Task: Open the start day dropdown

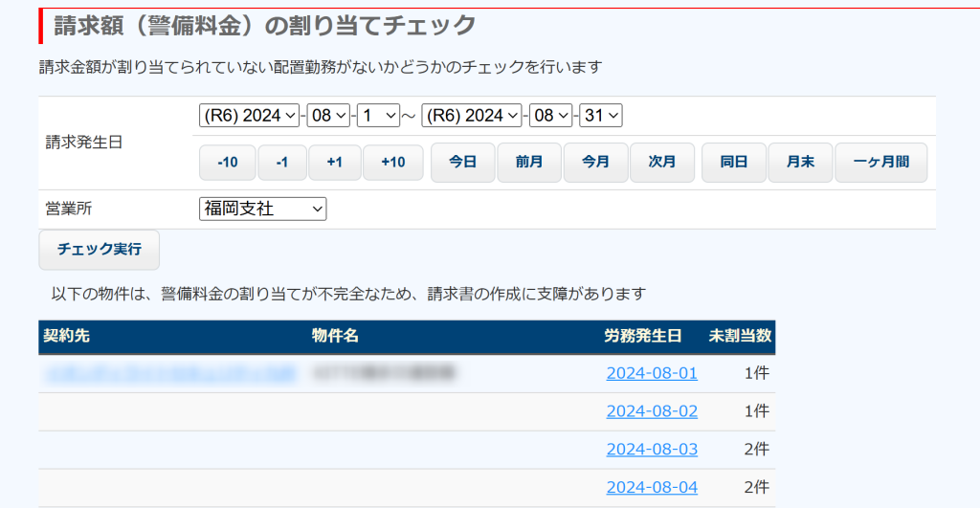Action: tap(377, 116)
